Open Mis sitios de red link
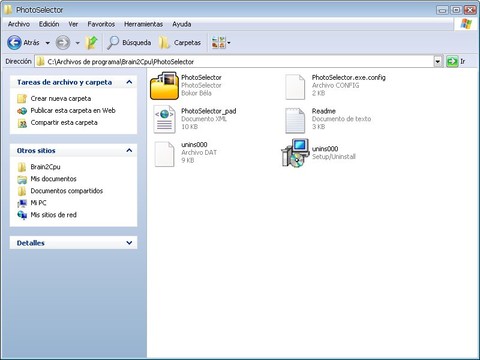 pos(53,215)
